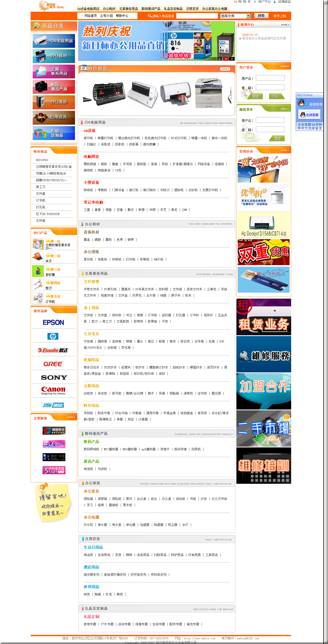Image resolution: width=328 pixels, height=644 pixels.
Task: Click the 黑白激光打印机 link
Action: tap(129, 138)
